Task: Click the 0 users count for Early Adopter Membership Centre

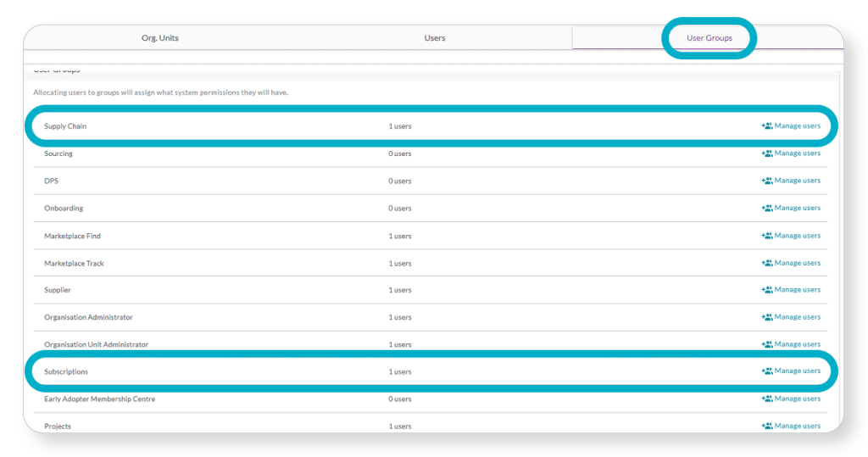Action: click(400, 398)
